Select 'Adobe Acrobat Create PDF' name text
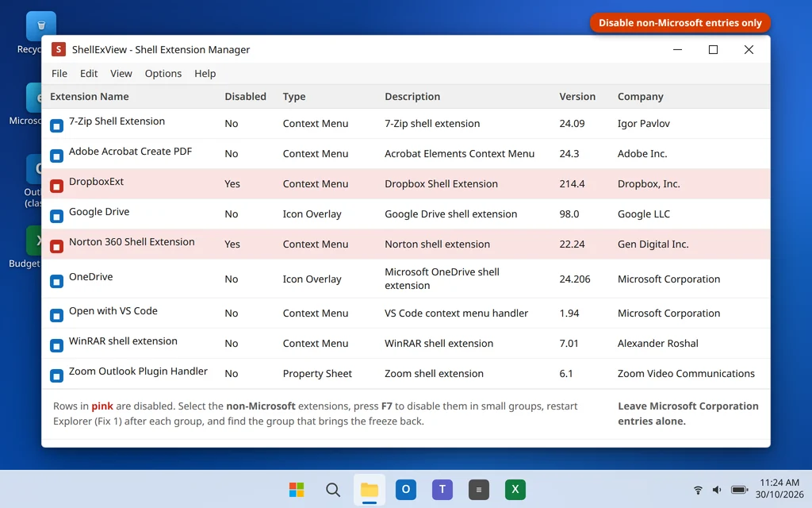Screen dimensions: 812x508 pyautogui.click(x=131, y=152)
